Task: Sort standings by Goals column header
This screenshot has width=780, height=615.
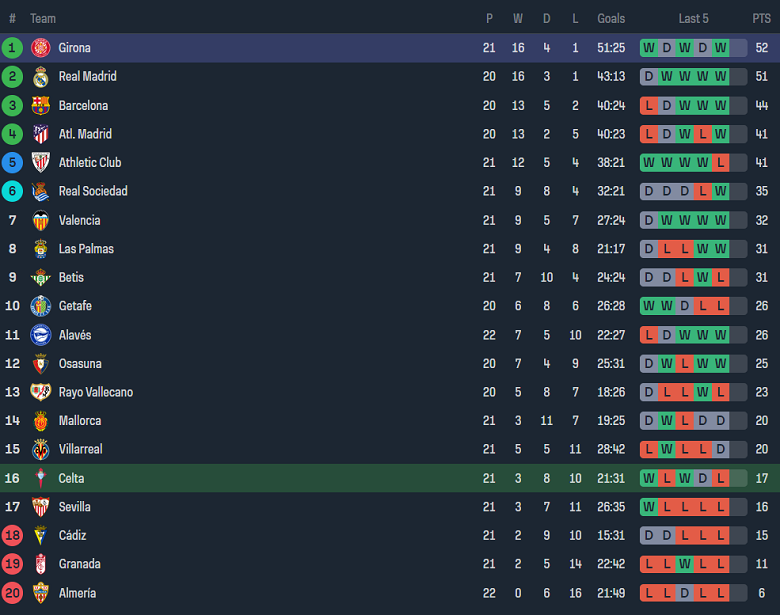Action: click(611, 18)
